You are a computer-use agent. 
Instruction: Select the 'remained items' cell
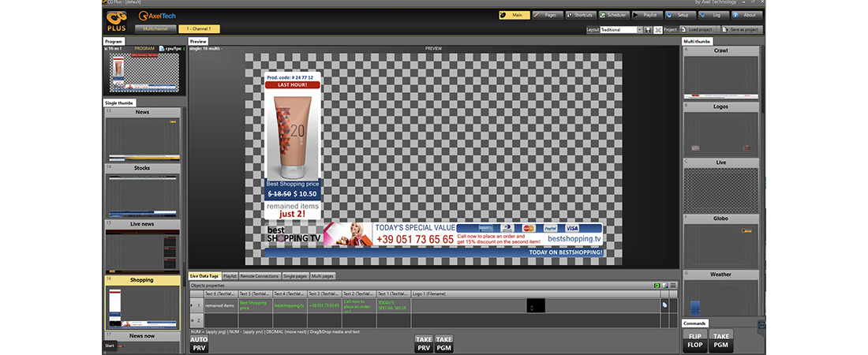tap(221, 306)
